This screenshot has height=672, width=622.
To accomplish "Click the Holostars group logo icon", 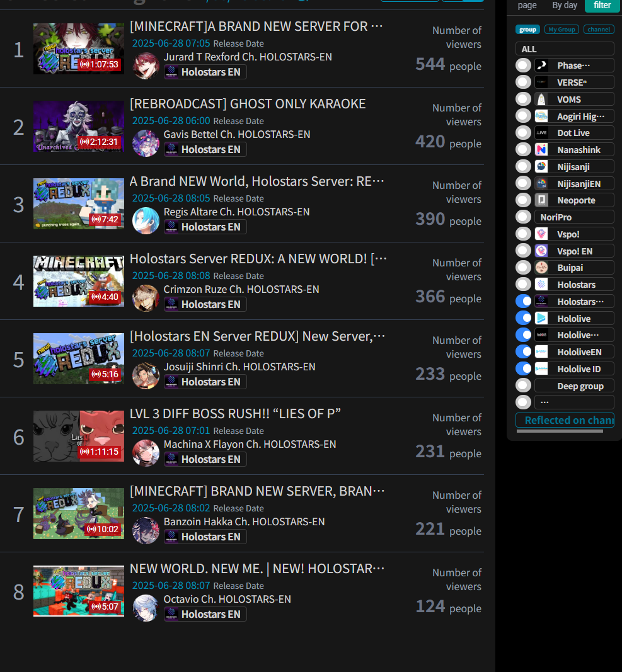I will 541,284.
